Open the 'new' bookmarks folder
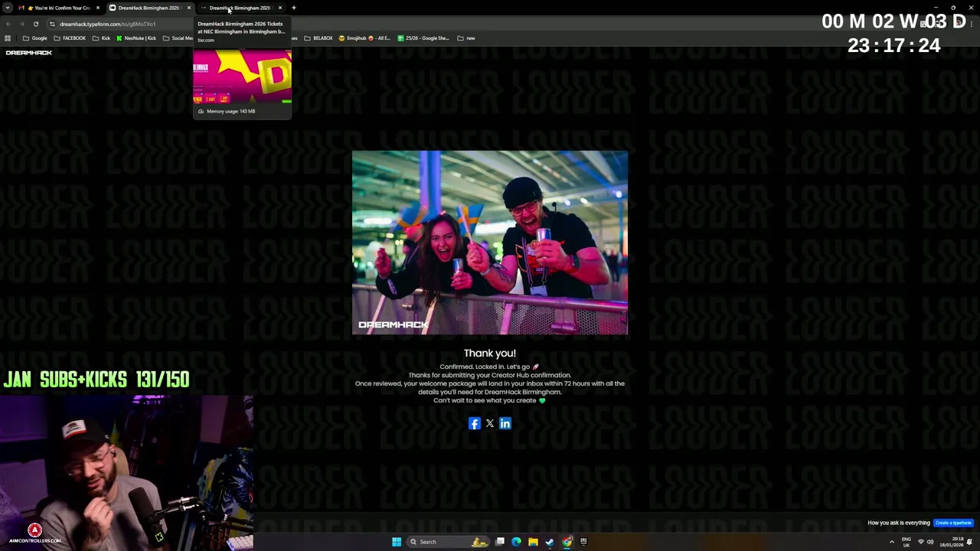This screenshot has height=551, width=980. [x=466, y=38]
